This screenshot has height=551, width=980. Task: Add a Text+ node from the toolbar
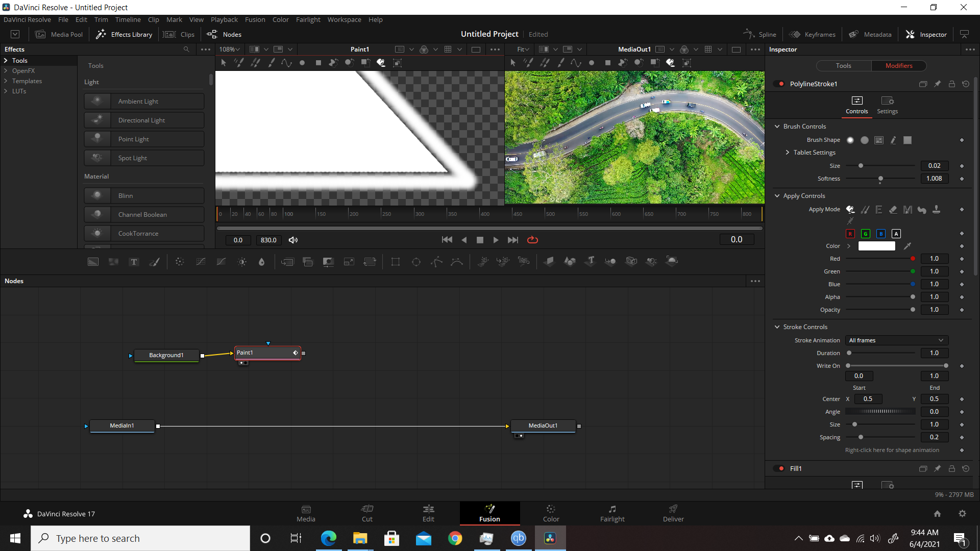pyautogui.click(x=134, y=262)
